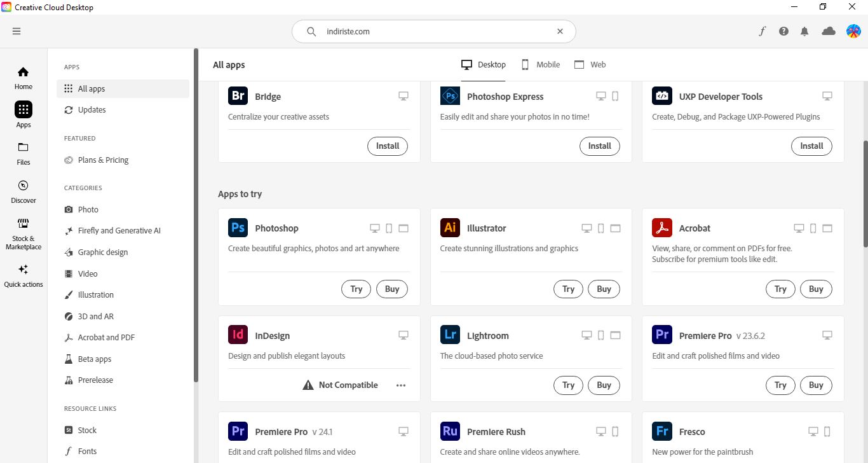Open Stock & Marketplace in sidebar
This screenshot has width=868, height=463.
[x=24, y=234]
